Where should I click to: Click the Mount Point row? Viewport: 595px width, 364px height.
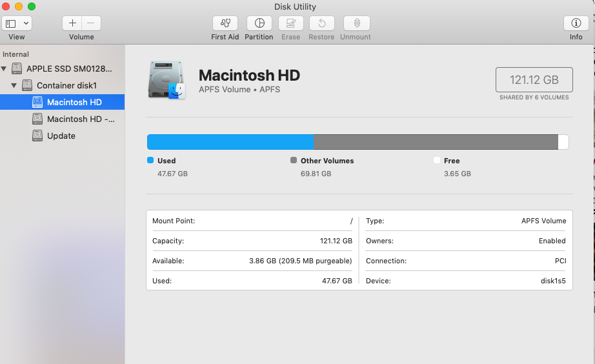point(252,221)
